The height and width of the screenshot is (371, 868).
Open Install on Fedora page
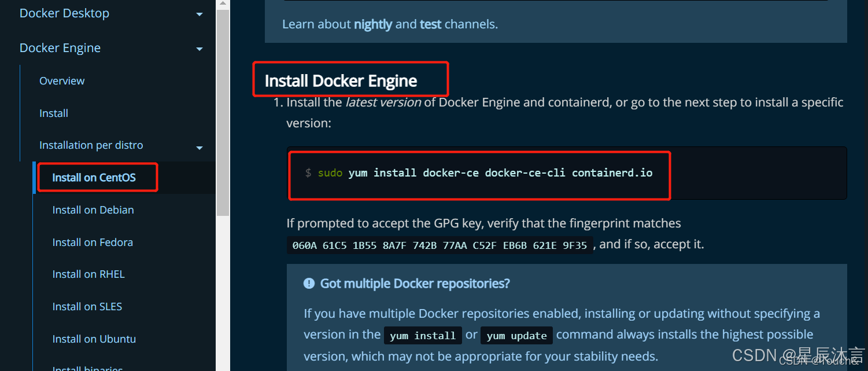point(93,243)
